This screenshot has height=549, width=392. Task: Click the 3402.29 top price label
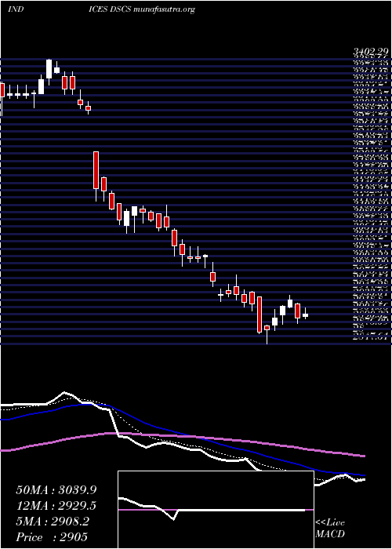370,53
